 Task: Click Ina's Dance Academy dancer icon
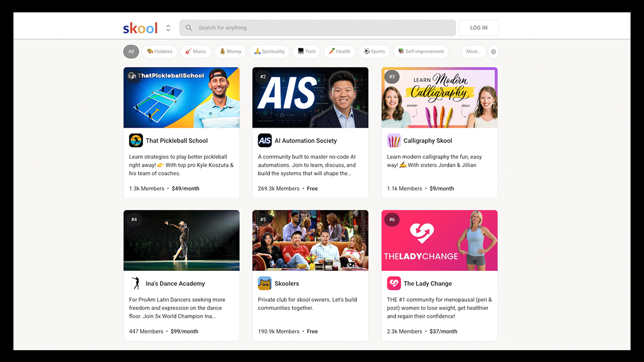[x=136, y=283]
